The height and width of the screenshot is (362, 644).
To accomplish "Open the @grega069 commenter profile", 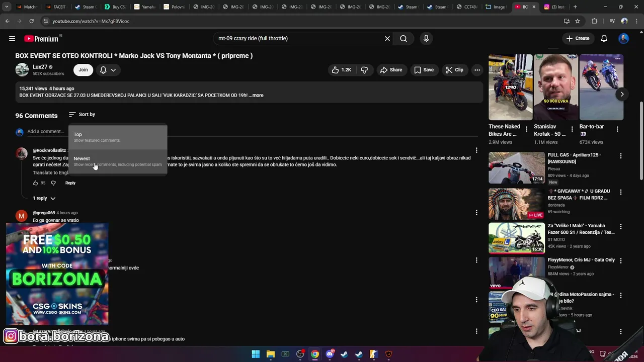I will tap(44, 213).
